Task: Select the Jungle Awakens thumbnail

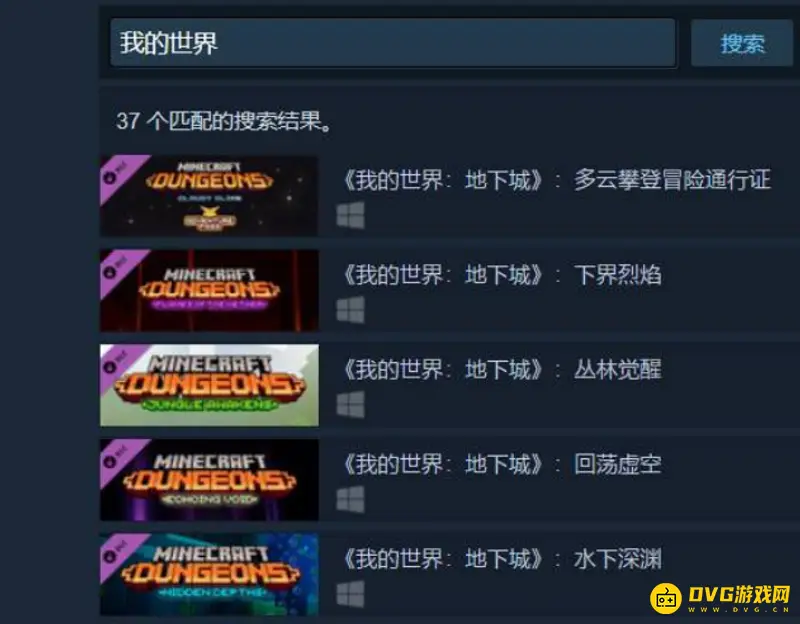Action: point(209,385)
